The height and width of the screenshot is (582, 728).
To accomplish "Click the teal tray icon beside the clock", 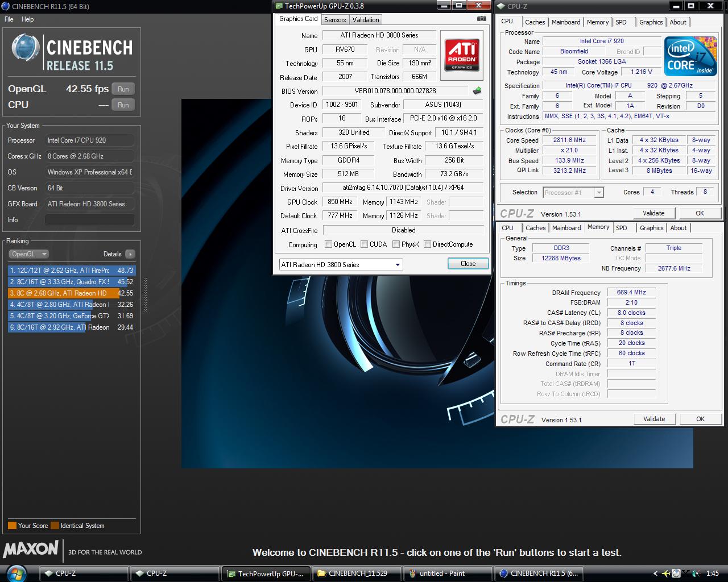I will click(696, 573).
